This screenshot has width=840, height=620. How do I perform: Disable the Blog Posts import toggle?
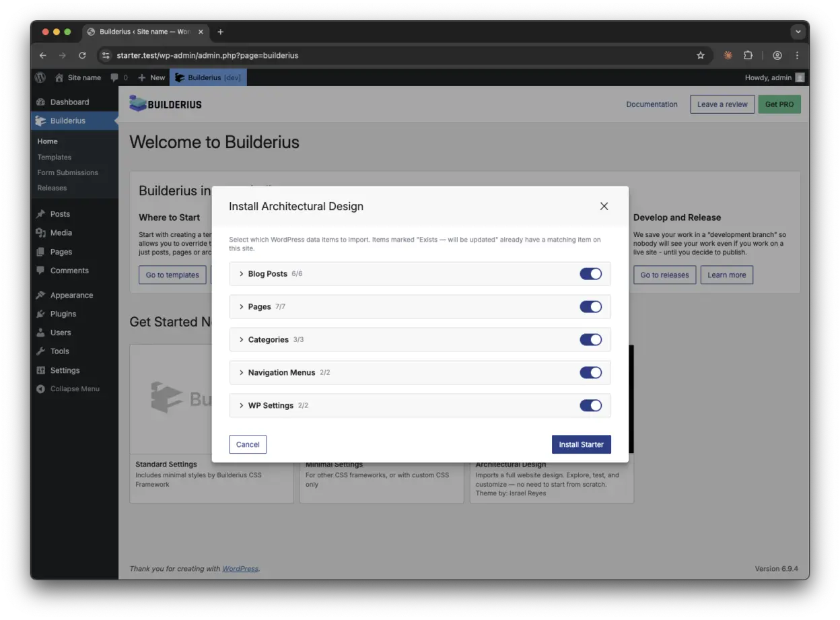pyautogui.click(x=590, y=274)
